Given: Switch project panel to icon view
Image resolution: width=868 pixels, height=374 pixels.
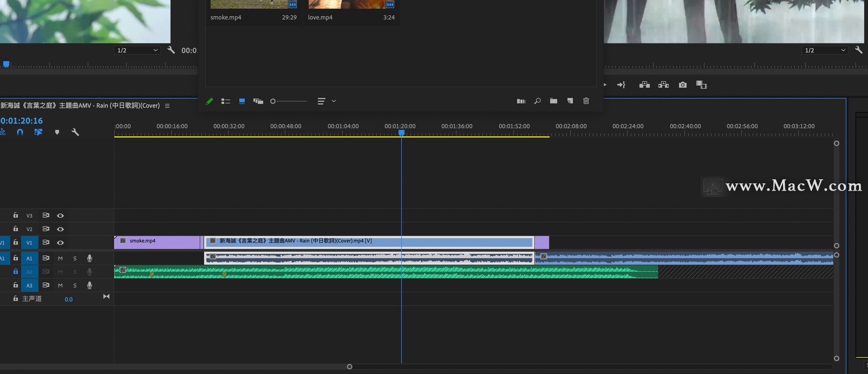Looking at the screenshot, I should tap(242, 101).
